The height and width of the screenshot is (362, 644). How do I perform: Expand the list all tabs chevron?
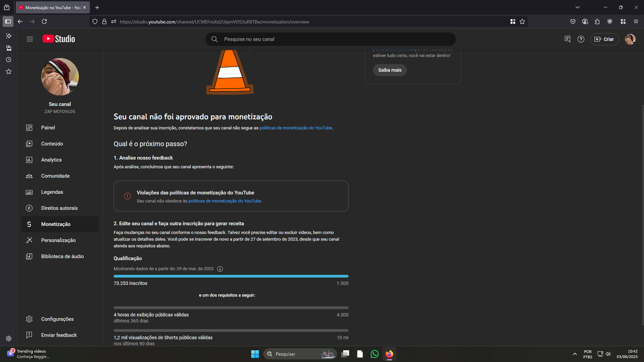pos(578,8)
